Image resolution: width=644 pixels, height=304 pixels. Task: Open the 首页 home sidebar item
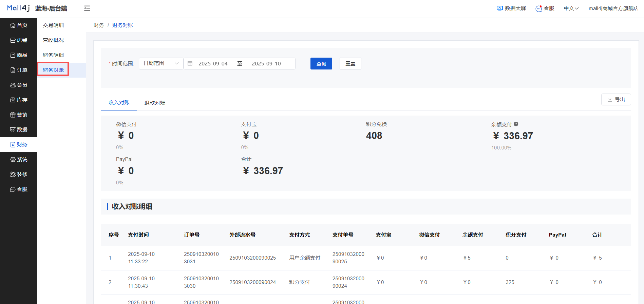coord(19,25)
